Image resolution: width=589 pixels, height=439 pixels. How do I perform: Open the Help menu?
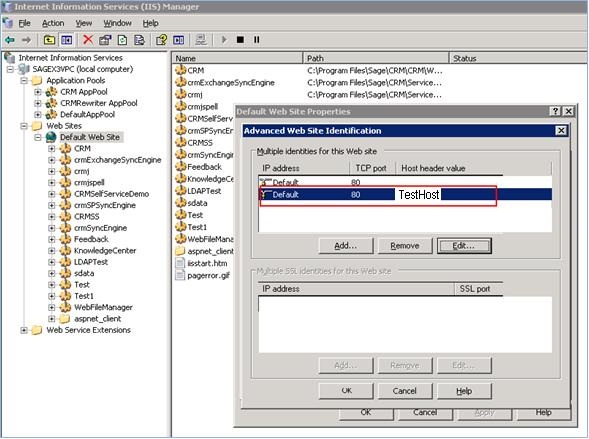(150, 23)
